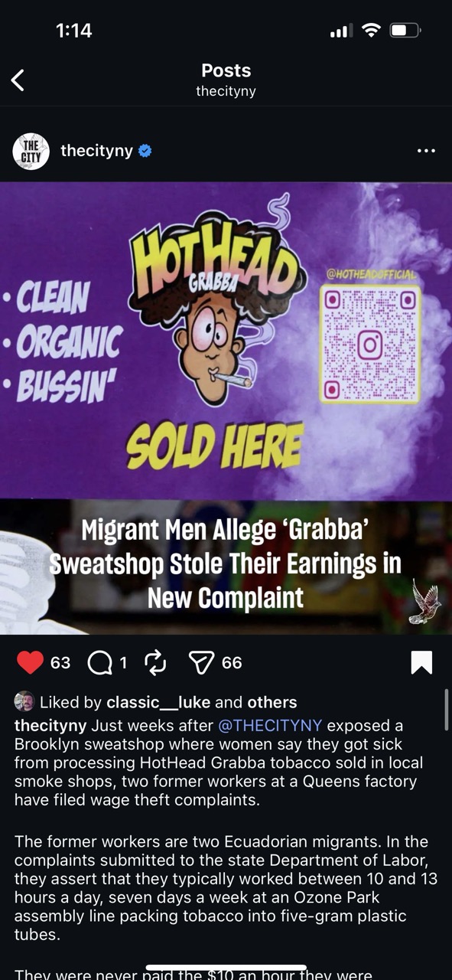Tap the liker's small avatar thumbnail
The image size is (452, 980).
24,702
